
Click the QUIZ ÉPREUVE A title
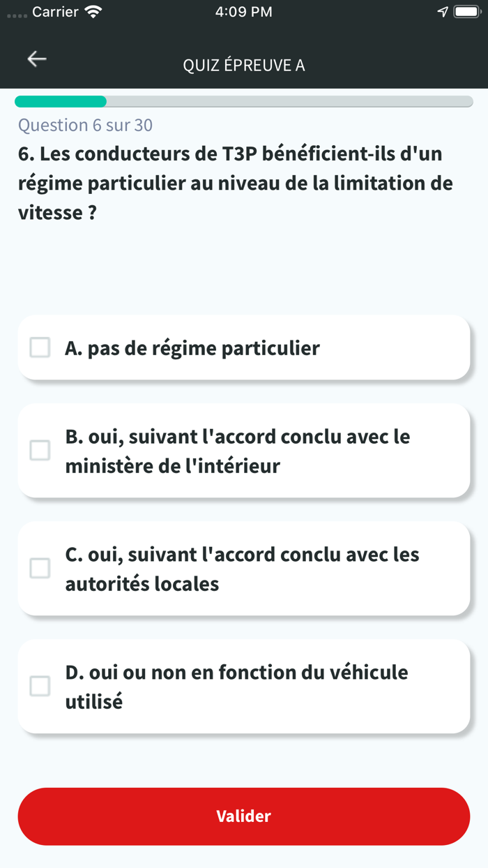tap(244, 65)
